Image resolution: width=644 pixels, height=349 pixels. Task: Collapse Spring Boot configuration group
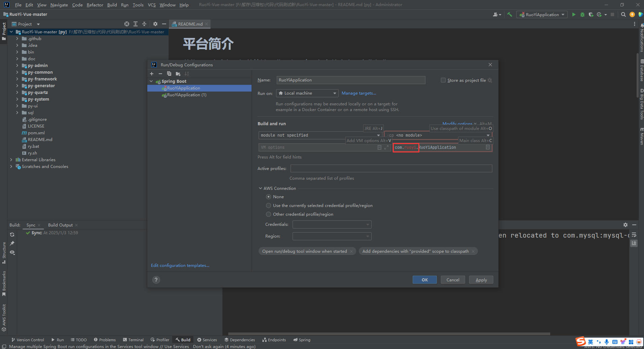click(151, 81)
